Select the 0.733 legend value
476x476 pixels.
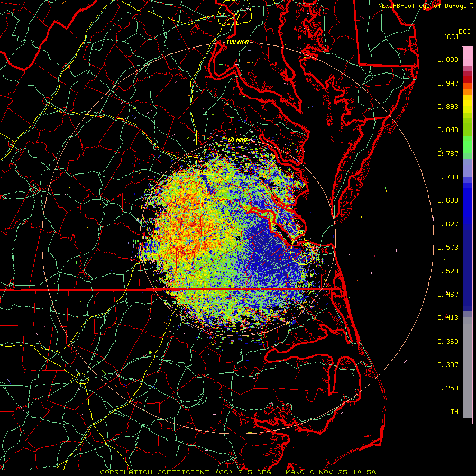[x=448, y=177]
